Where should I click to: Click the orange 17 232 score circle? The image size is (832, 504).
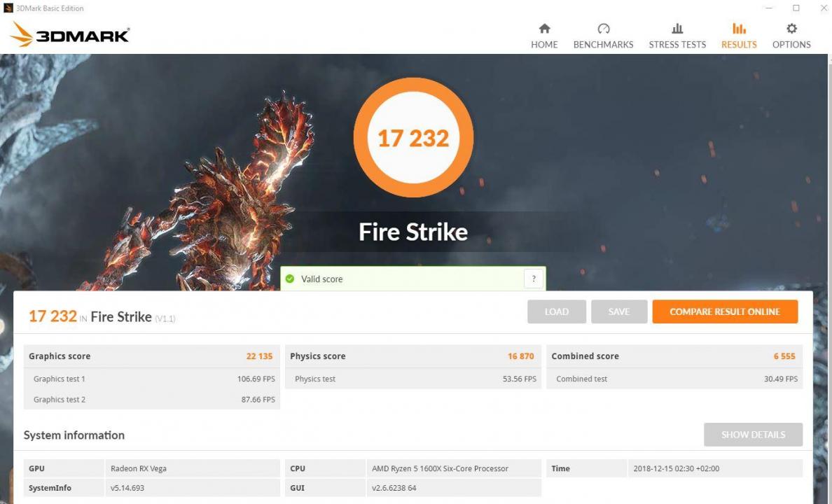point(413,137)
